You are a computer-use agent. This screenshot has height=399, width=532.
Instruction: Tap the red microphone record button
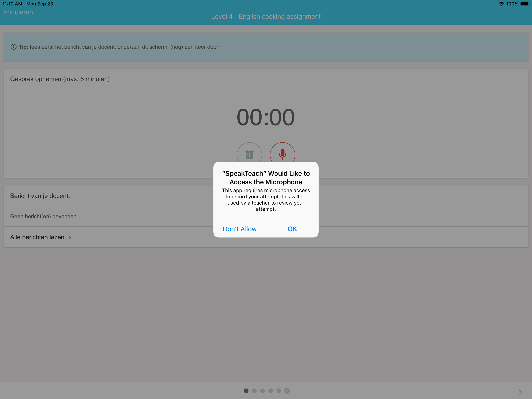[282, 154]
